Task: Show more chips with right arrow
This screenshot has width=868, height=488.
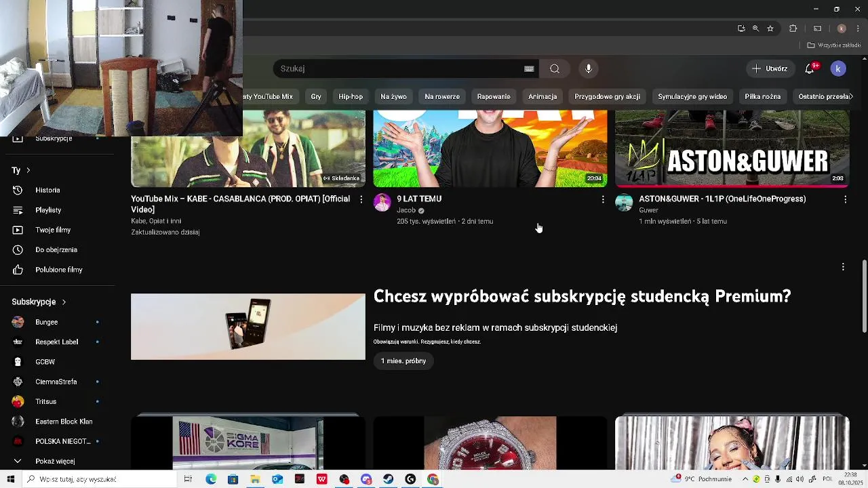Action: (x=851, y=96)
